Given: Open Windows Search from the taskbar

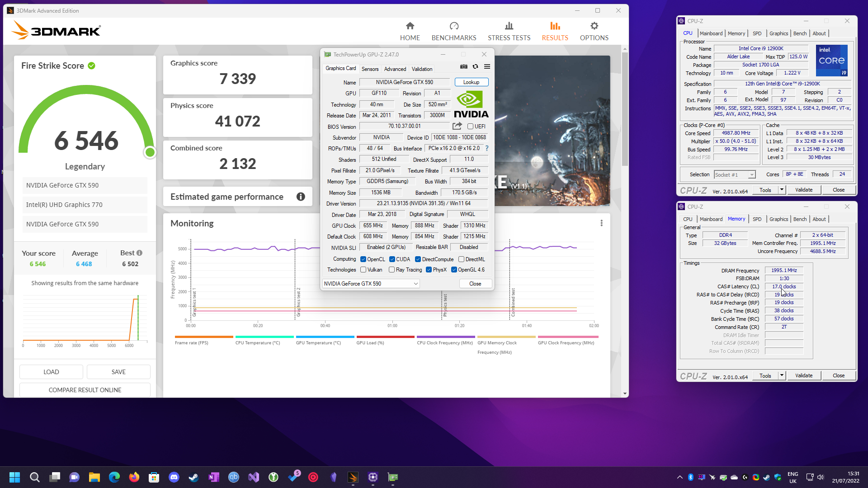Looking at the screenshot, I should point(34,477).
